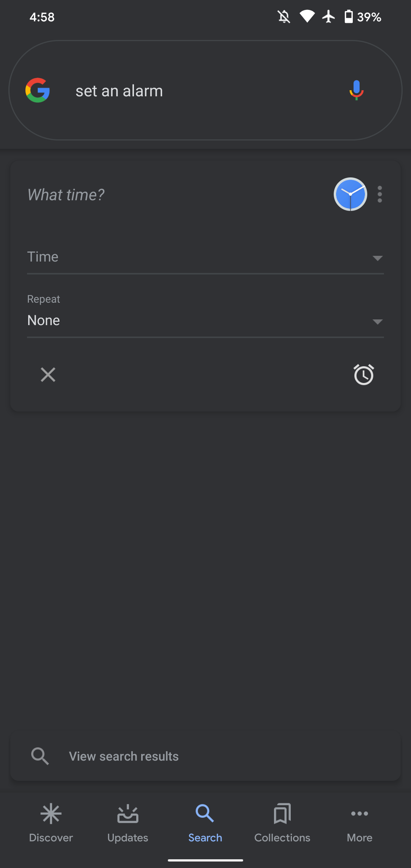
Task: Click the What time? prompt text
Action: 65,194
